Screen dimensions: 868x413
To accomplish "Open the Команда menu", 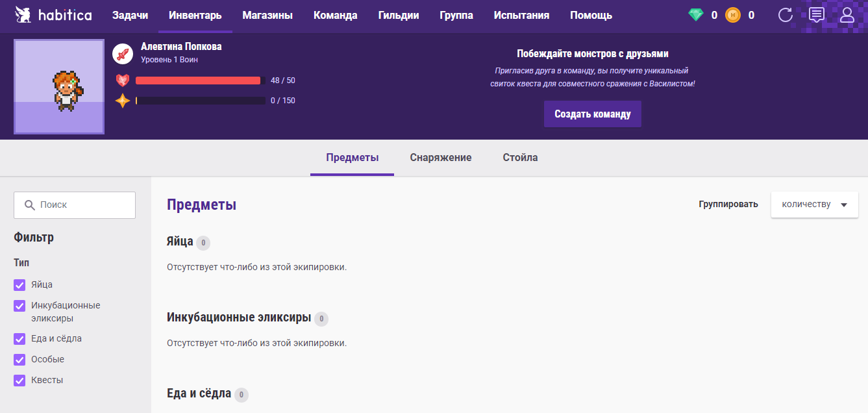I will (x=336, y=16).
